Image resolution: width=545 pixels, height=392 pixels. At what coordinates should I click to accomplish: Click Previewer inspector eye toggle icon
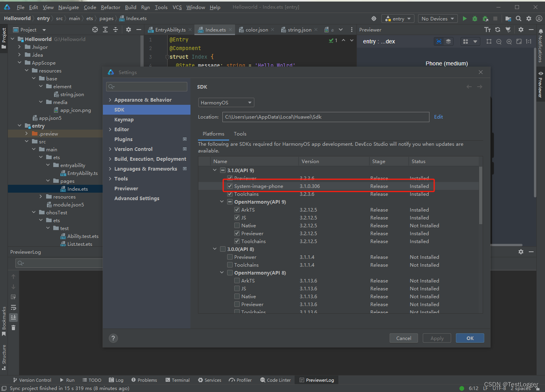[x=439, y=41]
